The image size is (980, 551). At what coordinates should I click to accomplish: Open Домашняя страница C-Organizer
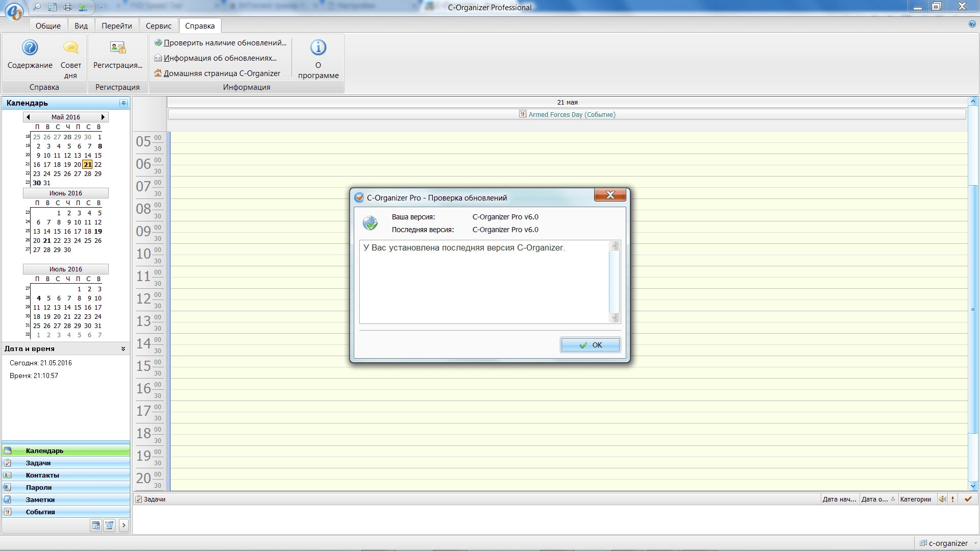pos(217,73)
